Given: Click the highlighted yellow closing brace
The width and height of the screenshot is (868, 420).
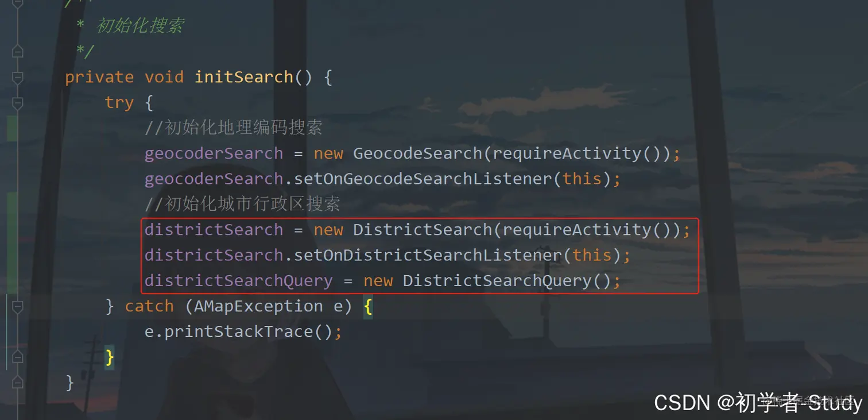Looking at the screenshot, I should pos(110,358).
